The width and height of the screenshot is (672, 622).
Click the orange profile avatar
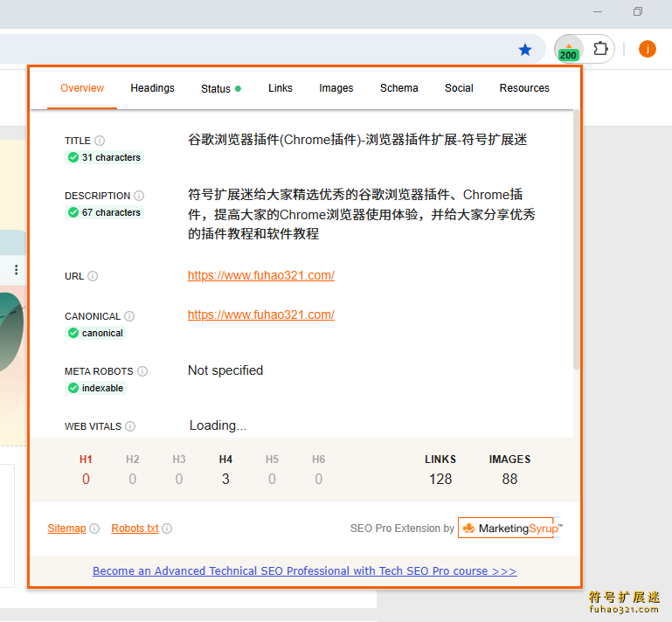click(x=648, y=49)
